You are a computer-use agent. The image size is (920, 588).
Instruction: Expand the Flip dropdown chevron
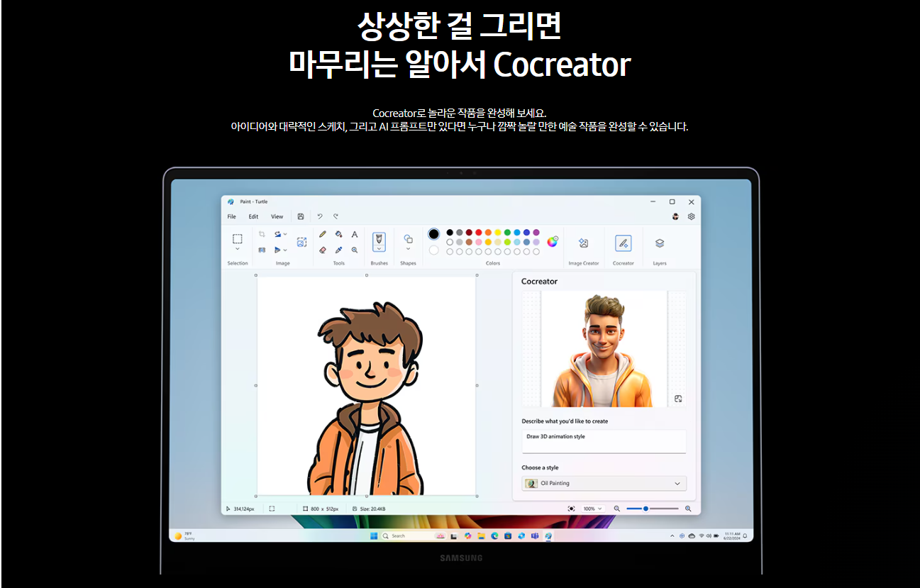coord(285,250)
